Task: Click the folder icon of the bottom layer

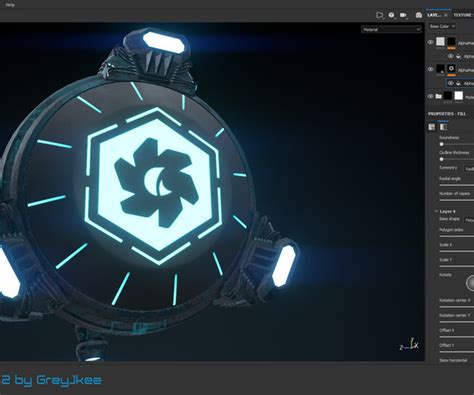Action: click(439, 96)
